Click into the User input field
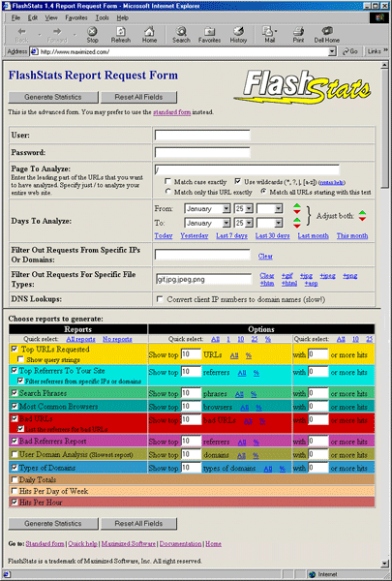 (202, 135)
